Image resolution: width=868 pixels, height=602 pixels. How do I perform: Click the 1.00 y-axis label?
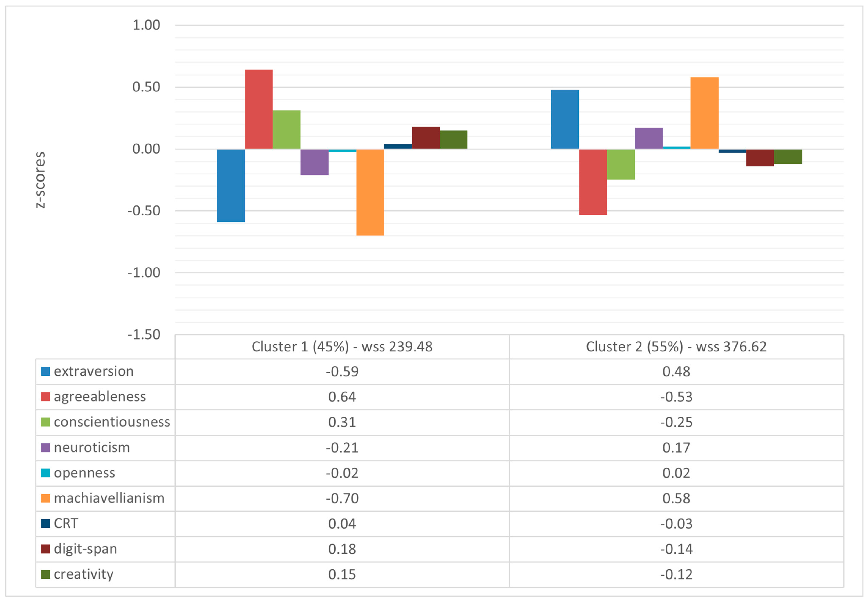(x=146, y=25)
